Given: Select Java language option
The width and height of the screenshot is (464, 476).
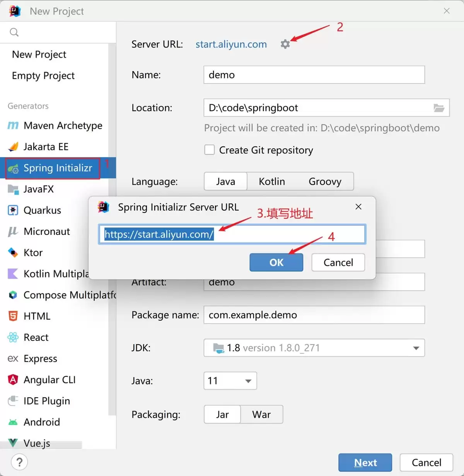Looking at the screenshot, I should click(225, 181).
